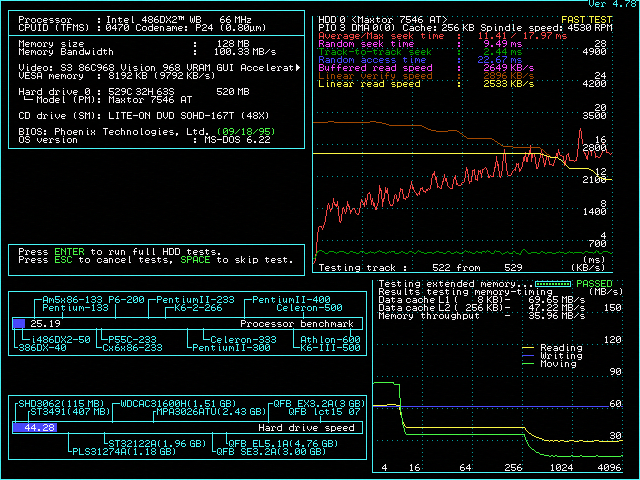Select the Memory size 128 MB row
This screenshot has width=640, height=480.
click(x=133, y=44)
